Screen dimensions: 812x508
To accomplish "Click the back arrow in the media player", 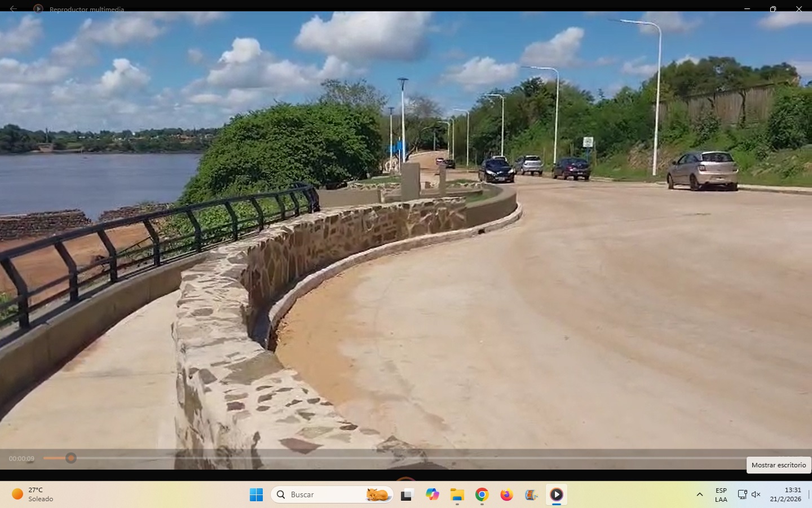I will pos(14,9).
